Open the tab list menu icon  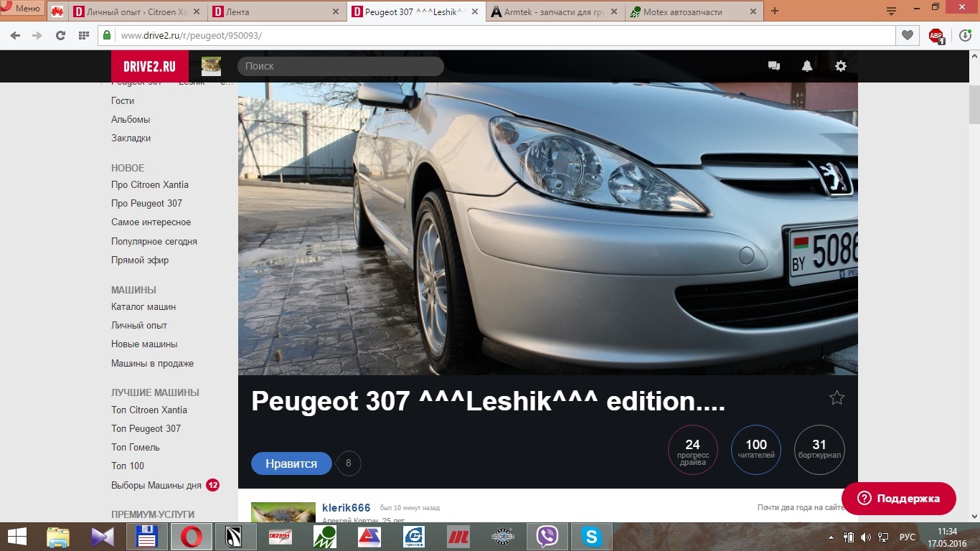point(891,11)
